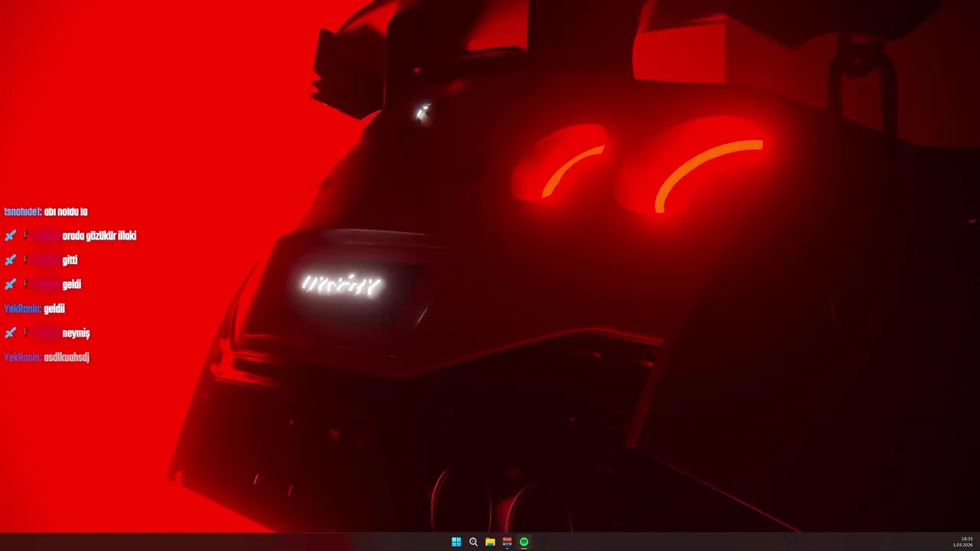Click the chat message "geldii"

[x=54, y=309]
